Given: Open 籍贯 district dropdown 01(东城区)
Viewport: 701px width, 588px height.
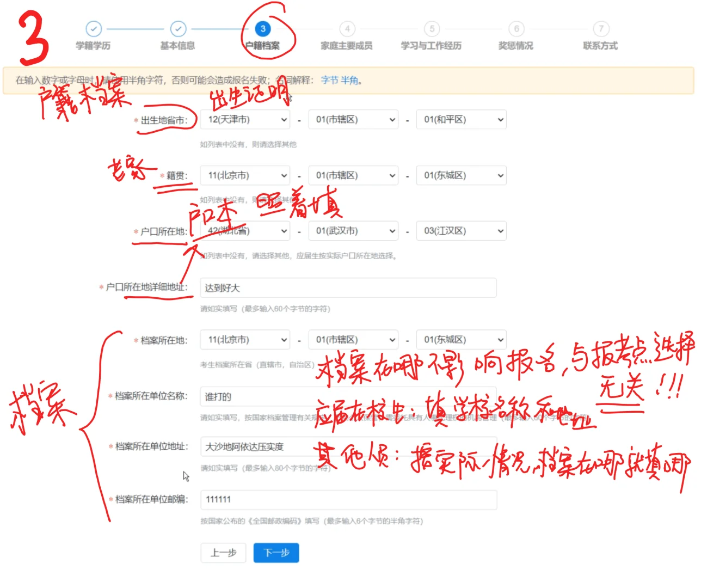Looking at the screenshot, I should point(462,175).
